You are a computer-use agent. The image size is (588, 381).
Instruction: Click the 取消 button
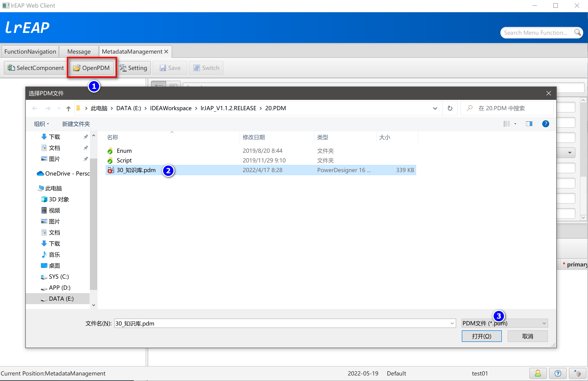tap(528, 337)
